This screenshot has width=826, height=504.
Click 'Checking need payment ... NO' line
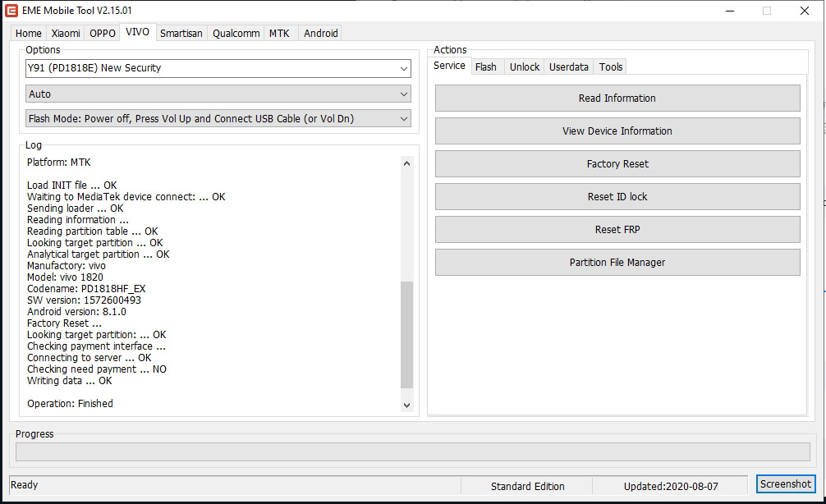tap(97, 369)
